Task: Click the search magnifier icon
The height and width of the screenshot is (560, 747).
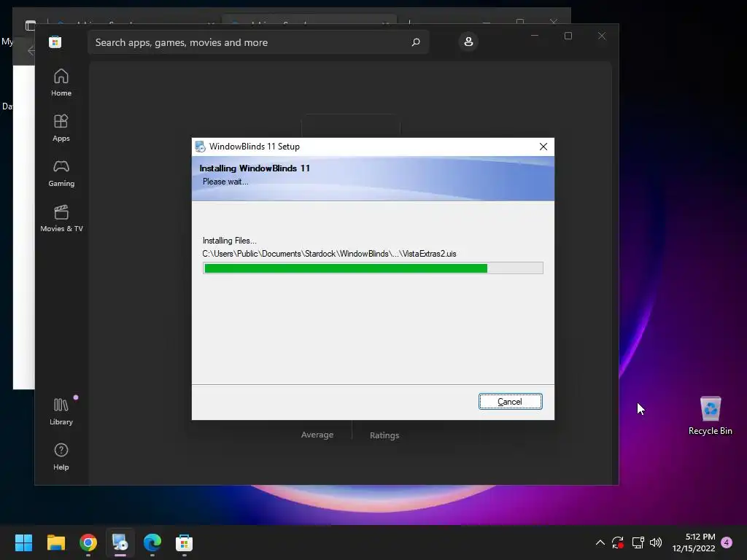Action: pyautogui.click(x=416, y=42)
